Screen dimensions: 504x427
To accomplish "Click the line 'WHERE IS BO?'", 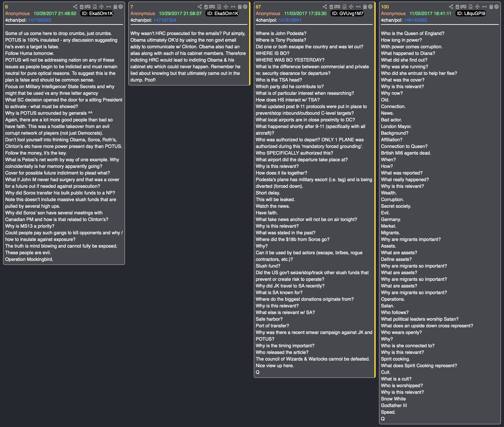I will 272,53.
